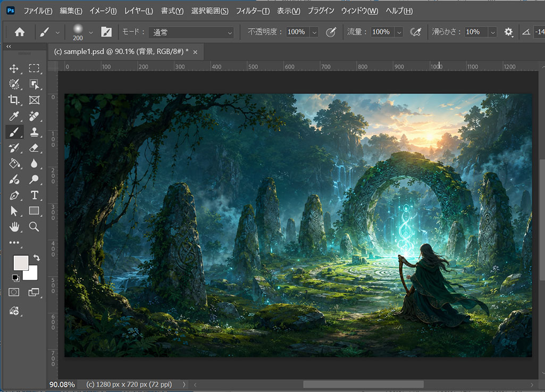This screenshot has height=392, width=545.
Task: Toggle pressure for opacity
Action: click(331, 32)
